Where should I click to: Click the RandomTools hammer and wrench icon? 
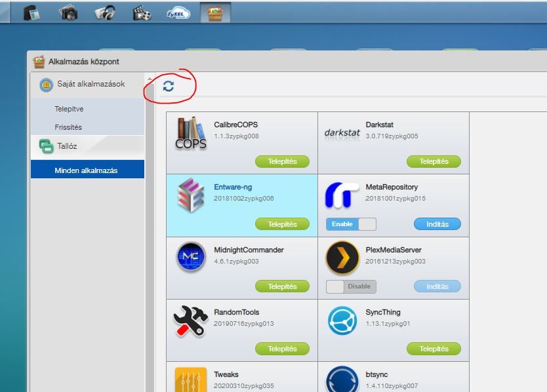coord(190,321)
